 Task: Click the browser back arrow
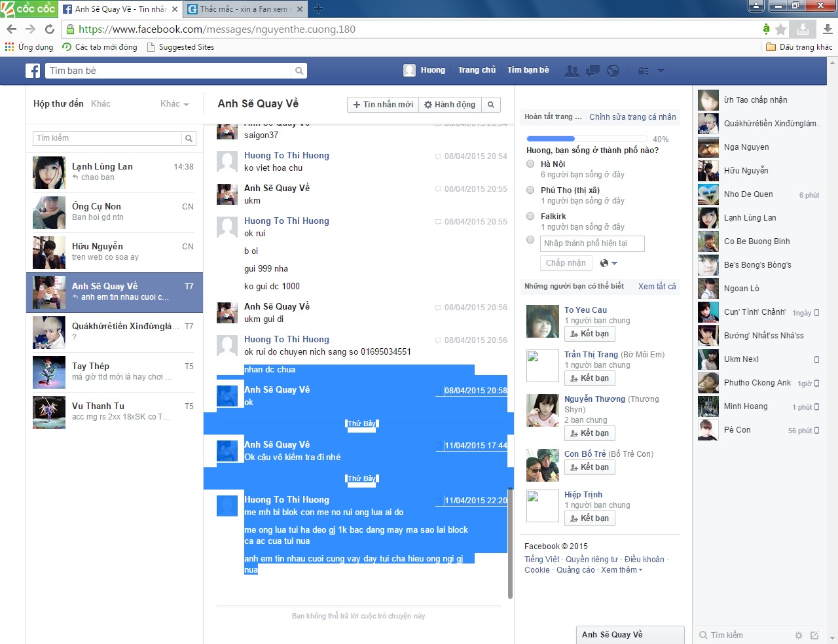[11, 29]
